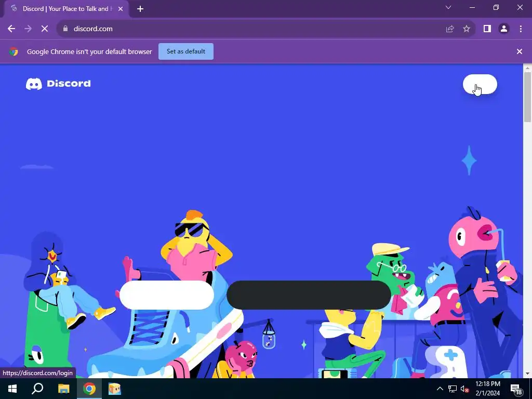Share this page using share icon
This screenshot has height=399, width=532.
pyautogui.click(x=450, y=29)
